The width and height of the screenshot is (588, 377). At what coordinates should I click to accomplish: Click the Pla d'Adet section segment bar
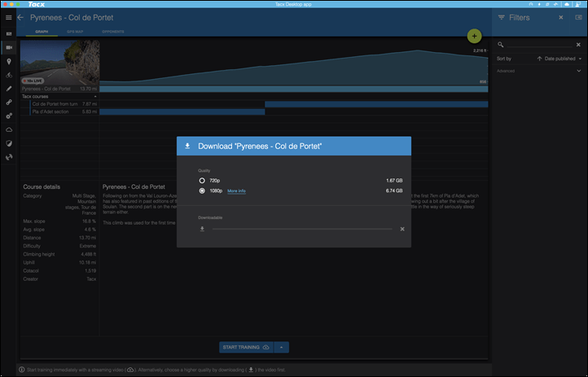182,112
